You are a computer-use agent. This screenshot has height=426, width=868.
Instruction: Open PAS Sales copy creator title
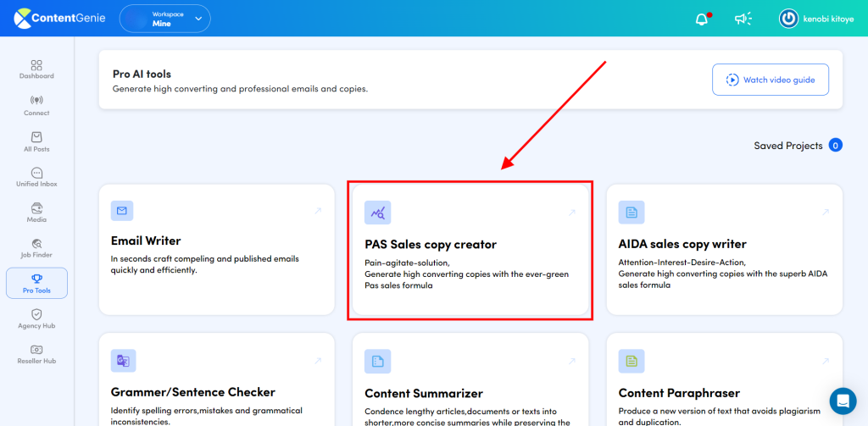[431, 244]
